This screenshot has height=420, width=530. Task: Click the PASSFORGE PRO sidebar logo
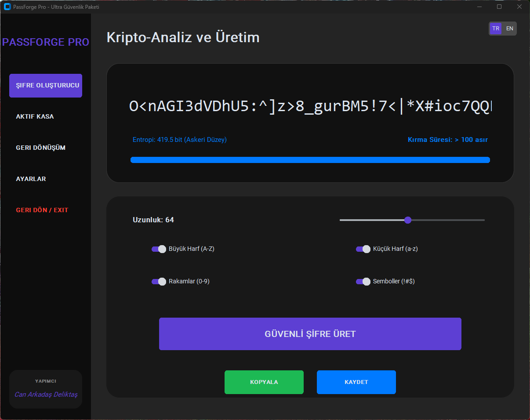[46, 42]
